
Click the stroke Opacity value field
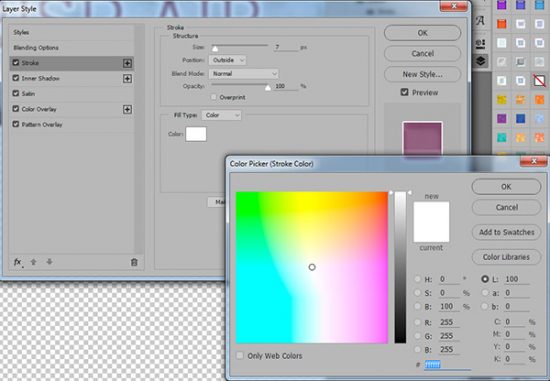286,86
